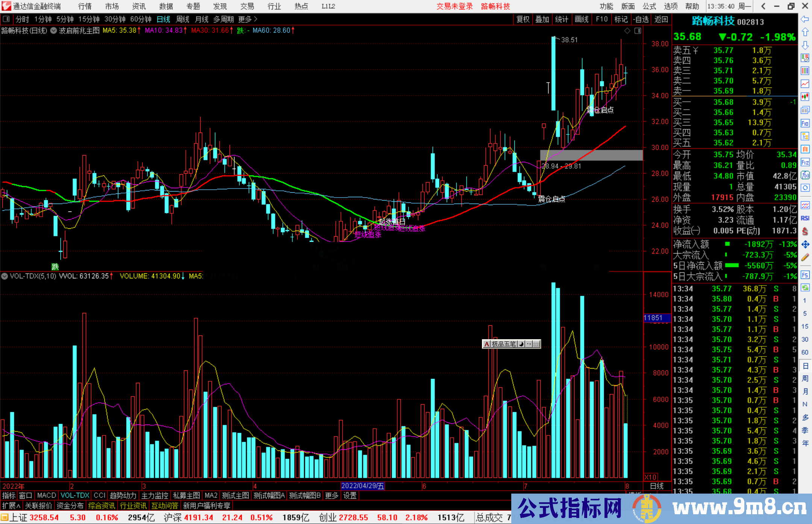Expand the 扩展 panel toggle
Viewport: 812px width, 524px height.
11,506
